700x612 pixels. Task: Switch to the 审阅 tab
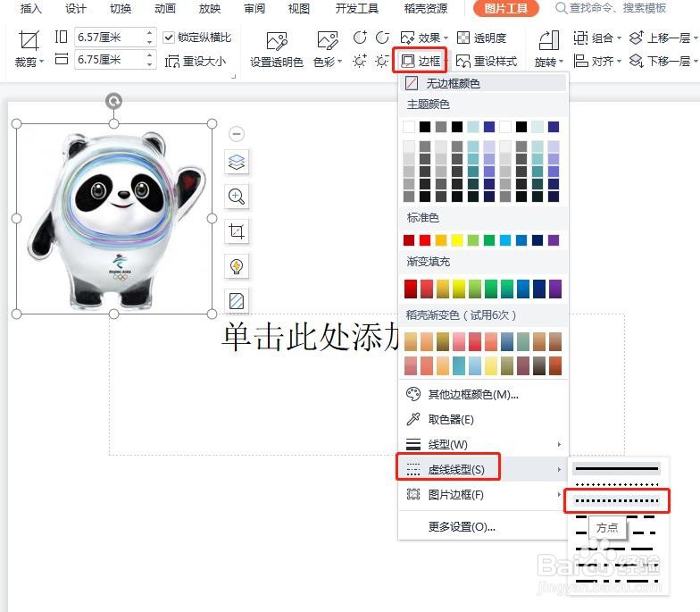pyautogui.click(x=254, y=8)
